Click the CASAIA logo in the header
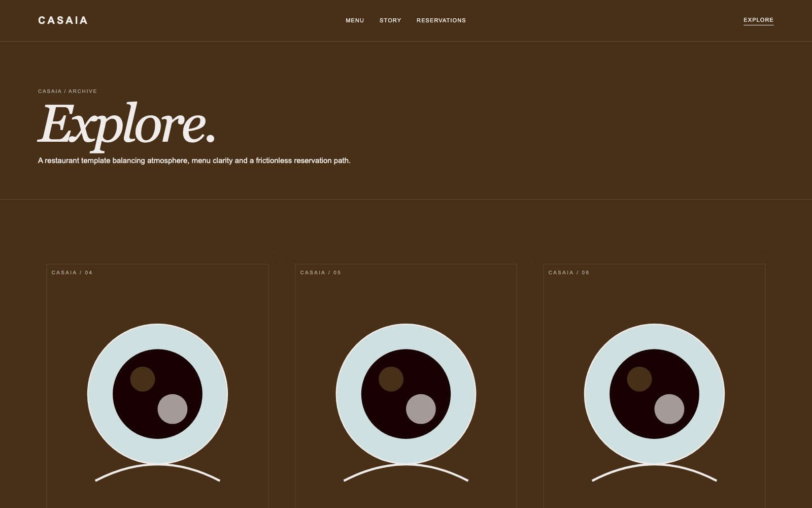Screen dimensions: 812x508 [x=63, y=20]
